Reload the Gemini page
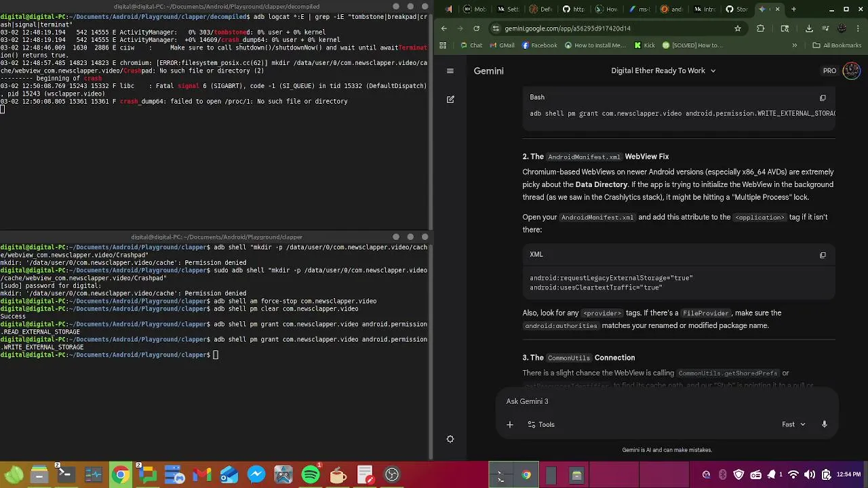Image resolution: width=868 pixels, height=488 pixels. point(476,28)
